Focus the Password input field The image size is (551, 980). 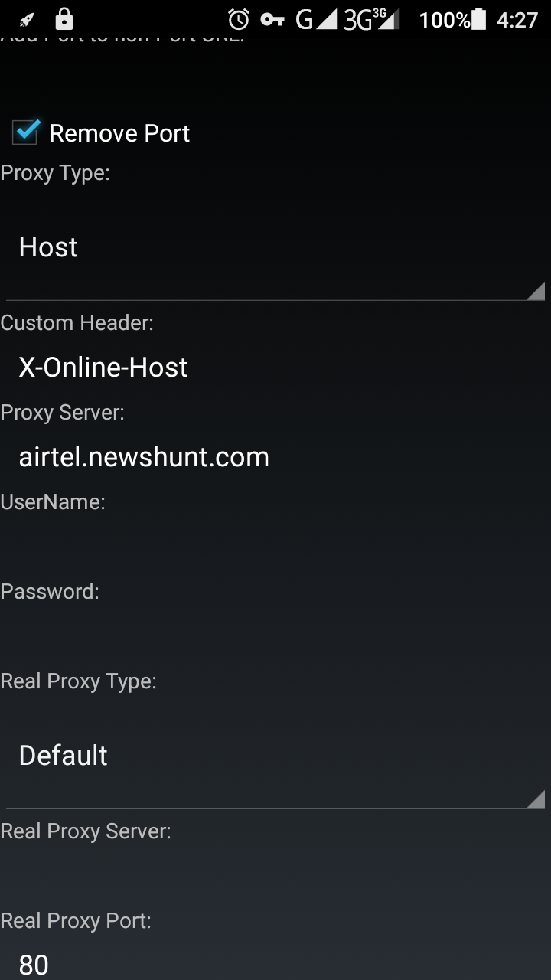point(275,636)
